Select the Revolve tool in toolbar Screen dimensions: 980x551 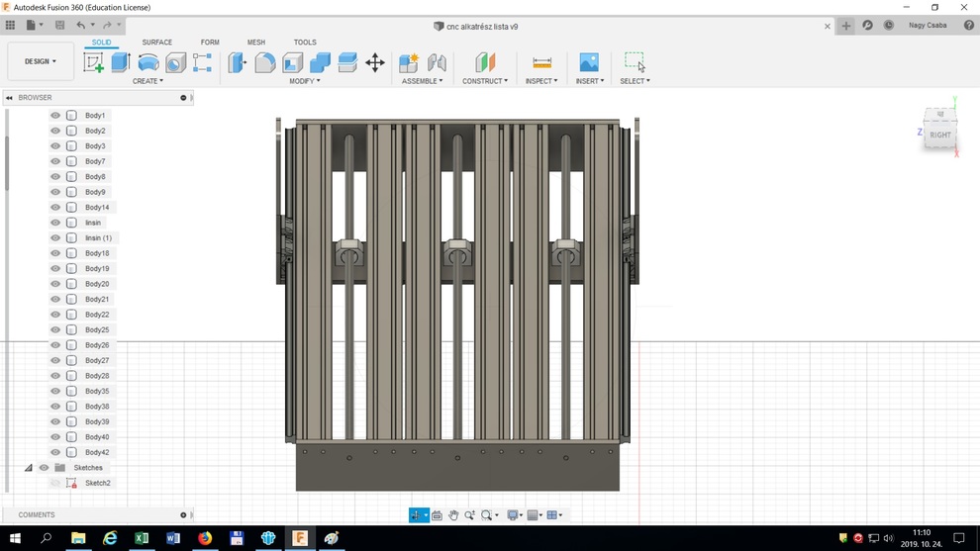[148, 62]
